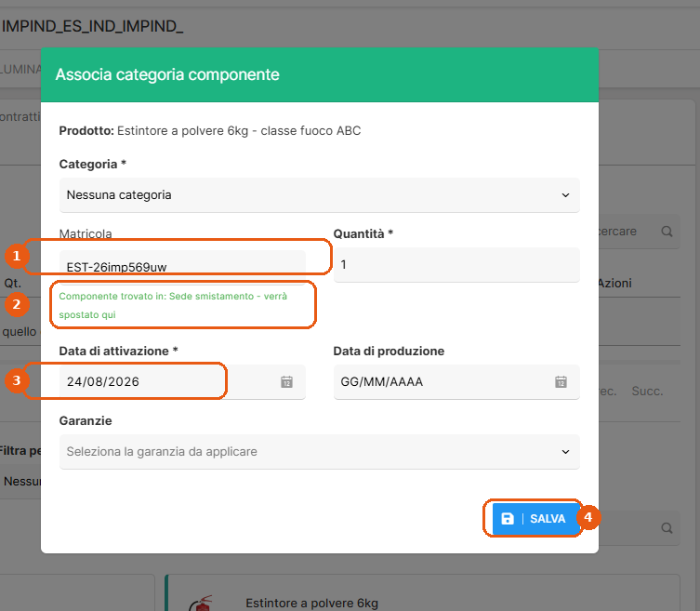700x611 pixels.
Task: Click the Data di attivazione date field
Action: (182, 382)
